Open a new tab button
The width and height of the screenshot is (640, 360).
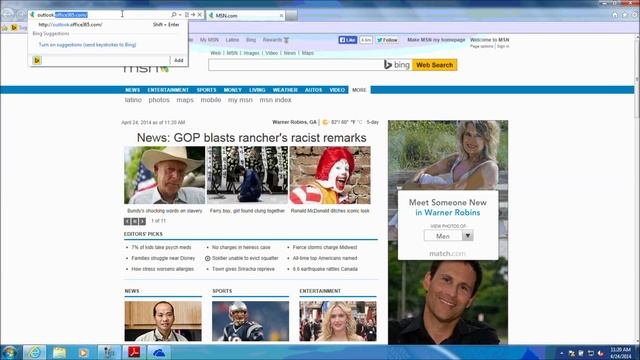[x=291, y=16]
